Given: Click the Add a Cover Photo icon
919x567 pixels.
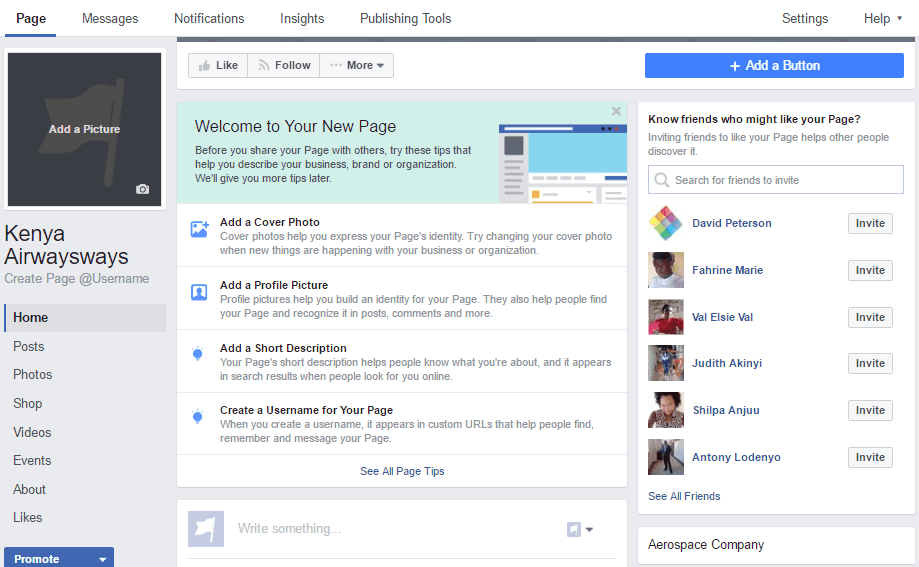Looking at the screenshot, I should click(x=199, y=229).
